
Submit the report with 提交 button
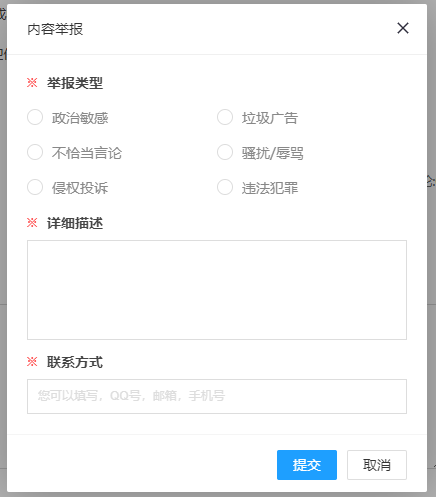point(307,465)
